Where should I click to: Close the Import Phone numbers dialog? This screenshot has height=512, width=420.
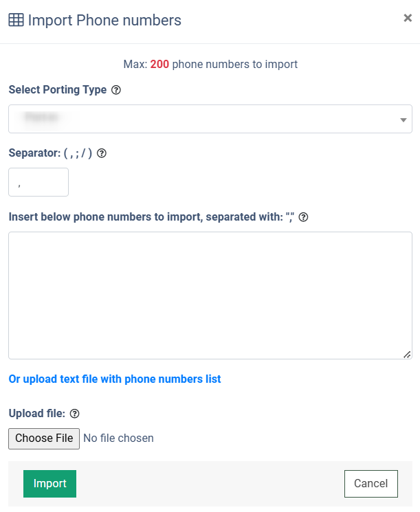pyautogui.click(x=407, y=18)
